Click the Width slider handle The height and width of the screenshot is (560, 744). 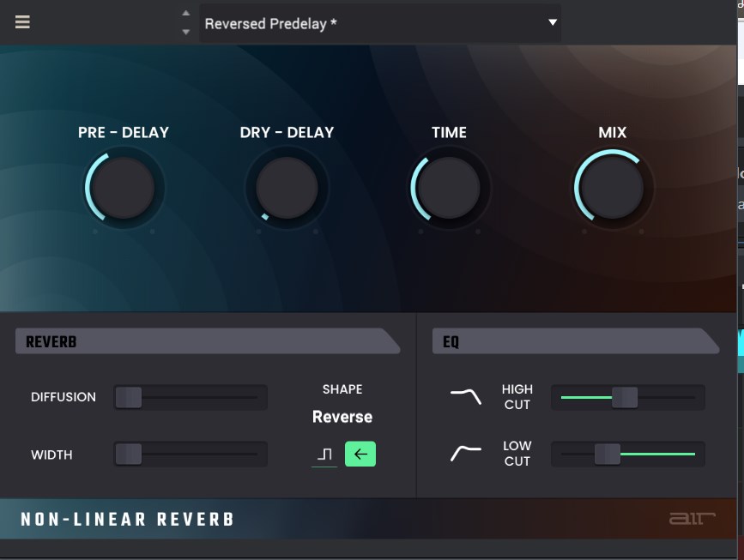(x=129, y=455)
